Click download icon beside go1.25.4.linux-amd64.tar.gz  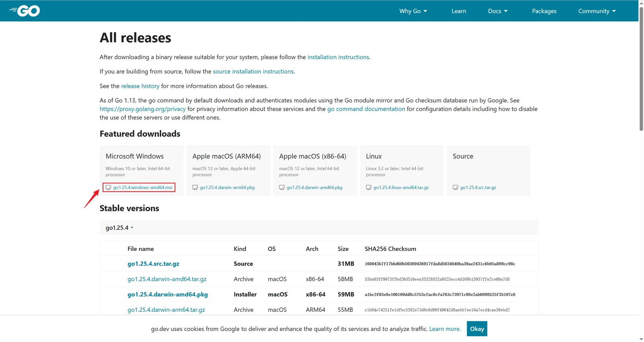tap(369, 187)
